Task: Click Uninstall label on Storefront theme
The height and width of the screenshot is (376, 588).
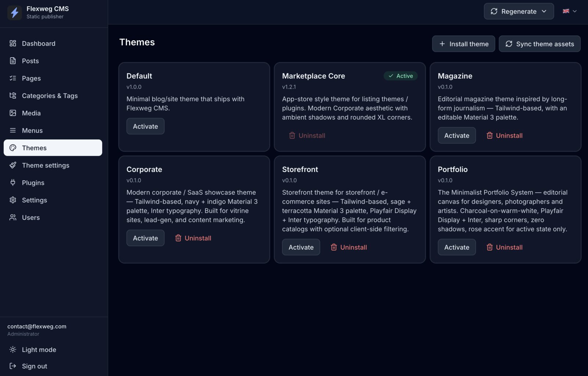Action: 354,247
